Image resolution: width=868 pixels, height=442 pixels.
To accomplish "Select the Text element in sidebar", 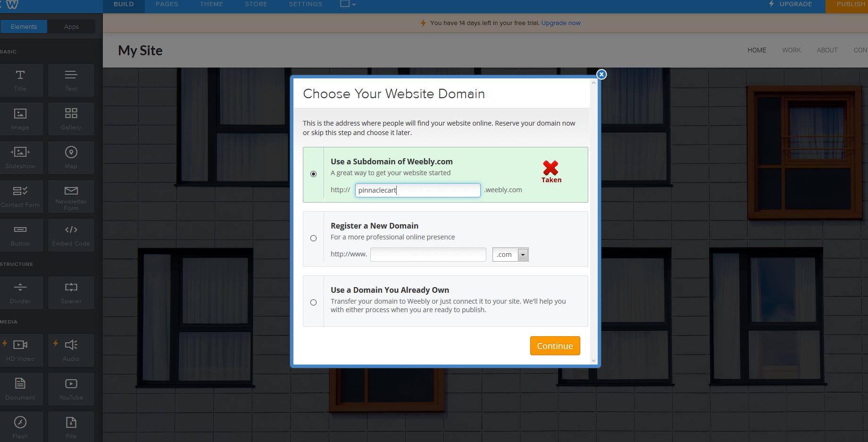I will [71, 80].
